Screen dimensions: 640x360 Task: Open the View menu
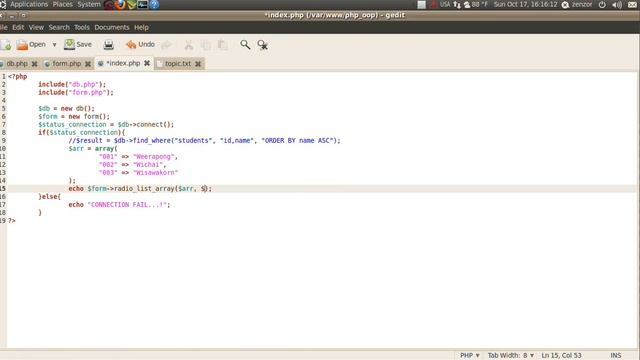click(36, 27)
